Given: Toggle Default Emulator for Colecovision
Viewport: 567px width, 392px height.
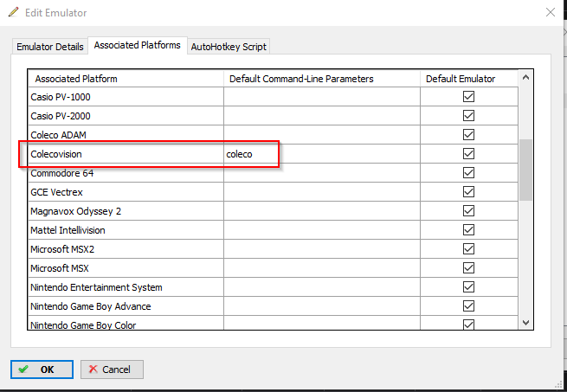Looking at the screenshot, I should click(x=468, y=154).
